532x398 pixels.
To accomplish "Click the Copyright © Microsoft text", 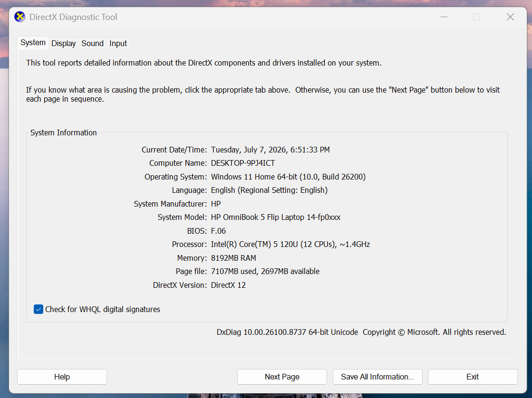I will pyautogui.click(x=401, y=332).
